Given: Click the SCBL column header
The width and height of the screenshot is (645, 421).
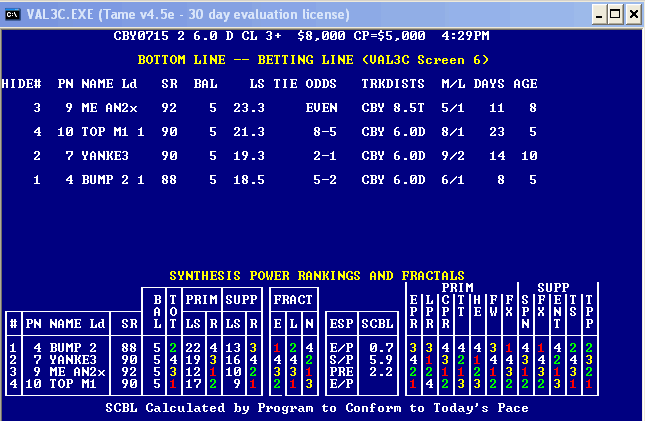Looking at the screenshot, I should pyautogui.click(x=377, y=324).
